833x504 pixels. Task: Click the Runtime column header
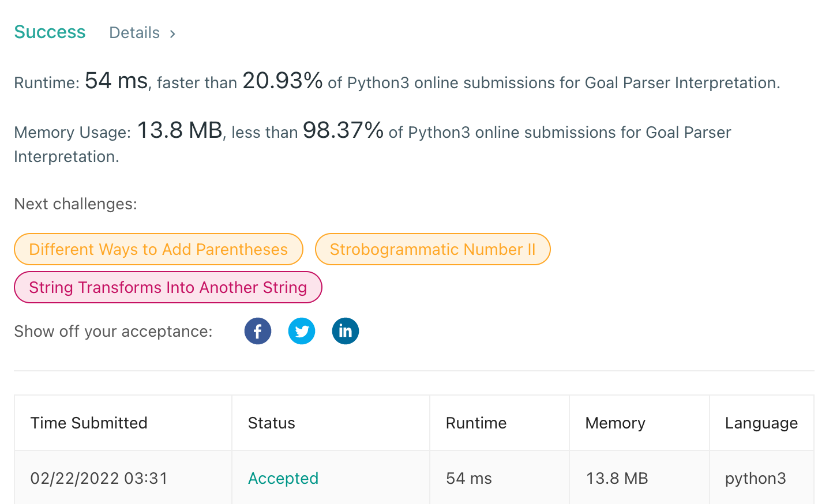pyautogui.click(x=476, y=423)
